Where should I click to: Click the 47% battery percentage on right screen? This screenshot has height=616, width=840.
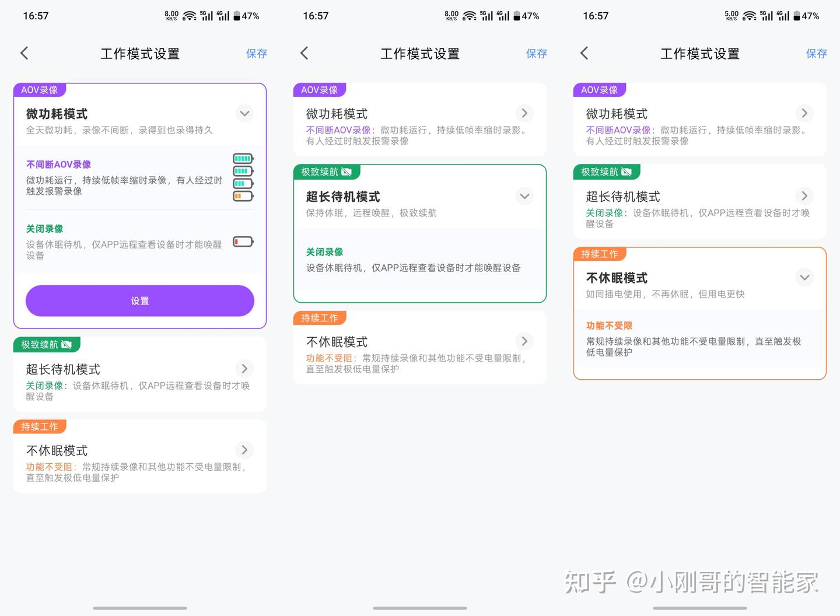810,16
